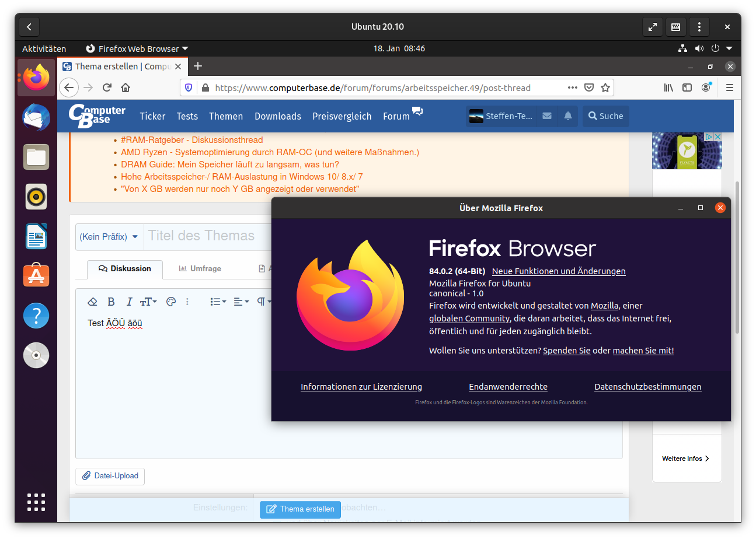Open Firefox Web Browser app menu in top bar
This screenshot has height=539, width=756.
click(x=137, y=49)
